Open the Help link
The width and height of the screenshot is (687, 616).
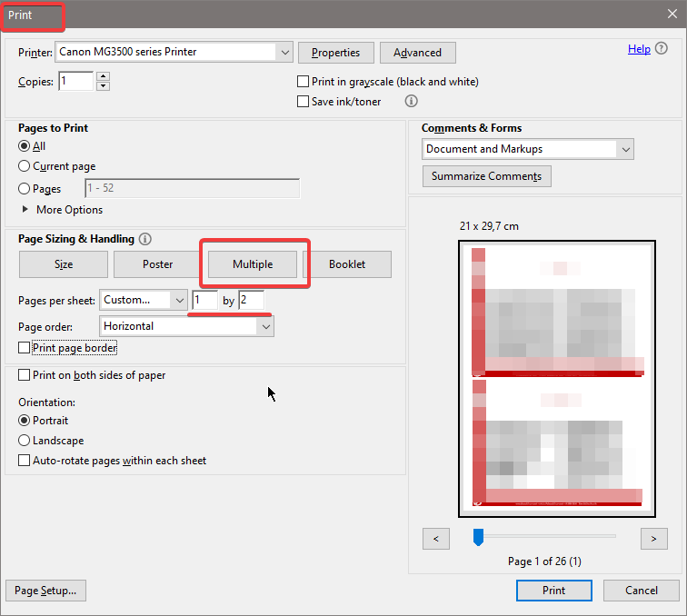639,49
